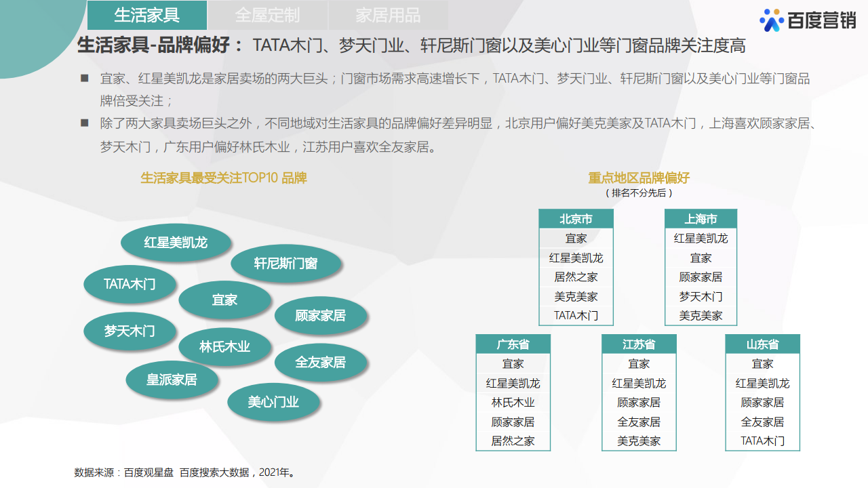Click the 排名不分先后 note
This screenshot has height=488, width=868.
(x=639, y=193)
